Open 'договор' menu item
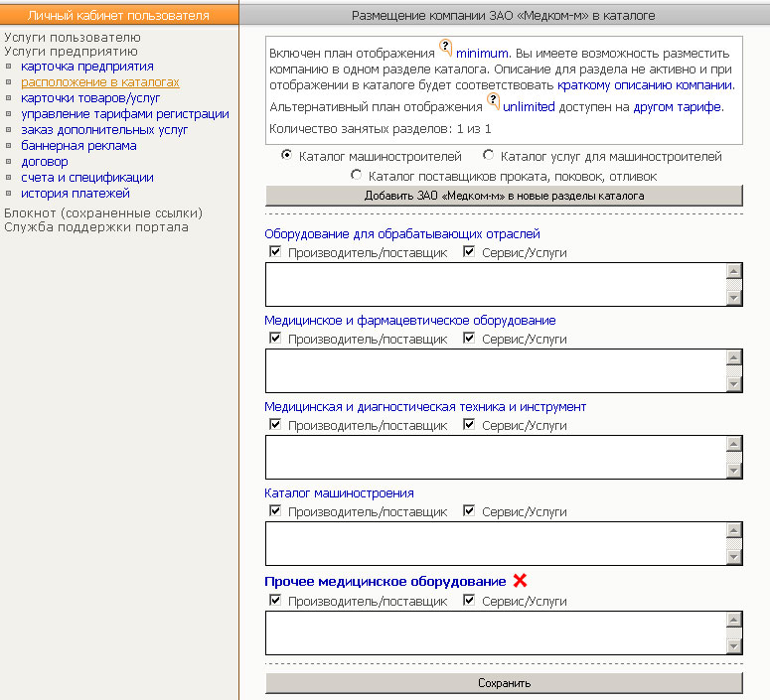Image resolution: width=770 pixels, height=700 pixels. pyautogui.click(x=44, y=162)
